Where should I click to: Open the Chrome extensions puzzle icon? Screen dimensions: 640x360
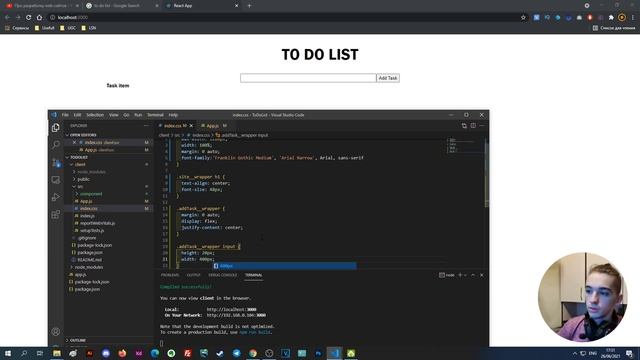[x=611, y=18]
